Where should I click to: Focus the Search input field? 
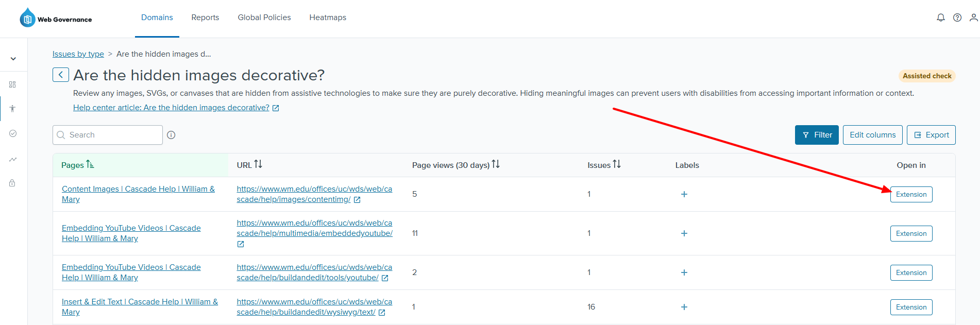tap(108, 135)
